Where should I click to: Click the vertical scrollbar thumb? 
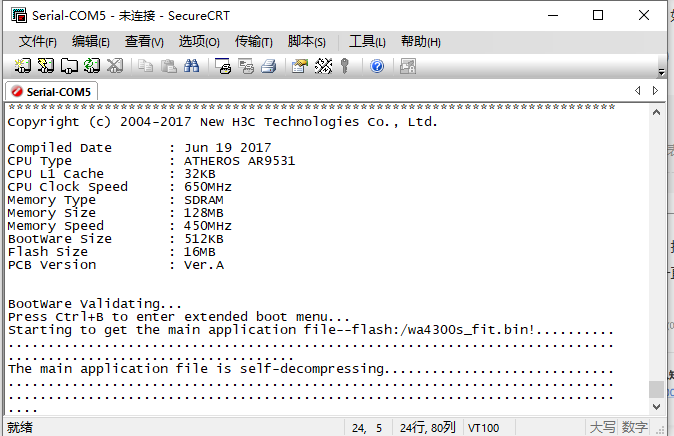[656, 390]
